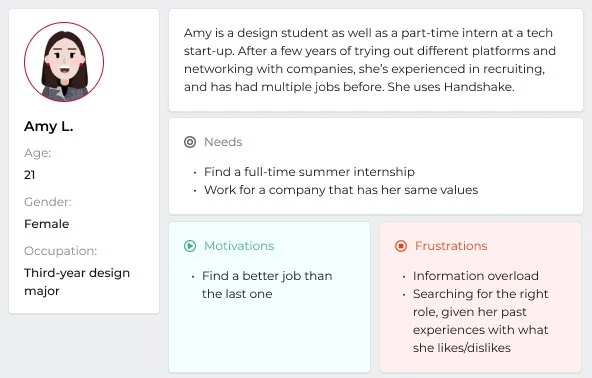Click the Occupation label
Screen dimensions: 592x378
point(60,251)
